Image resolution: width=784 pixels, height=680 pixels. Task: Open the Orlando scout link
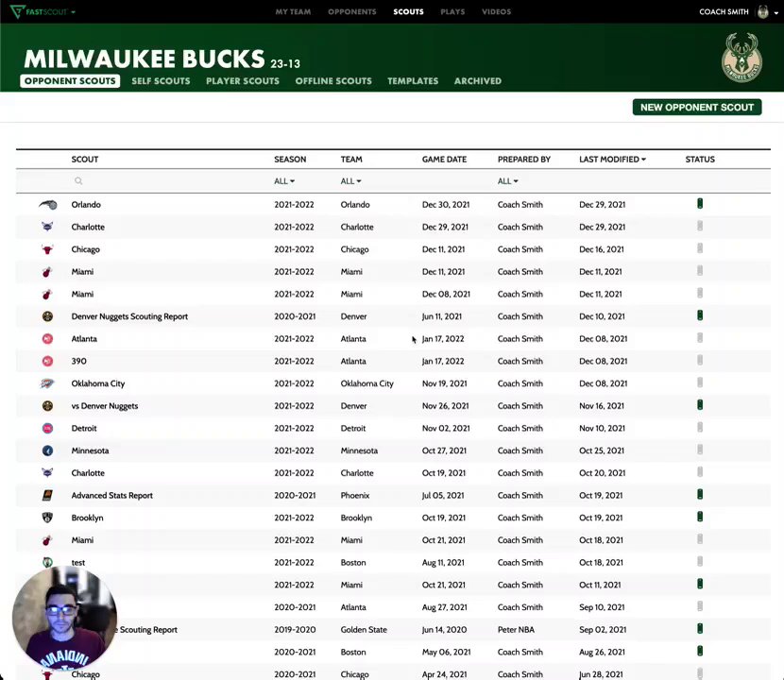86,205
